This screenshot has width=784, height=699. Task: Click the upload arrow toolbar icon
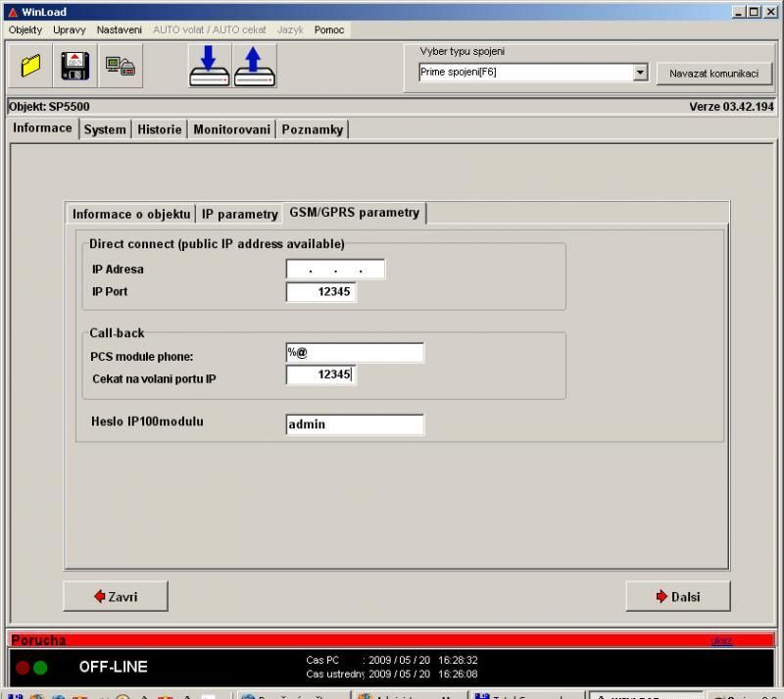255,66
